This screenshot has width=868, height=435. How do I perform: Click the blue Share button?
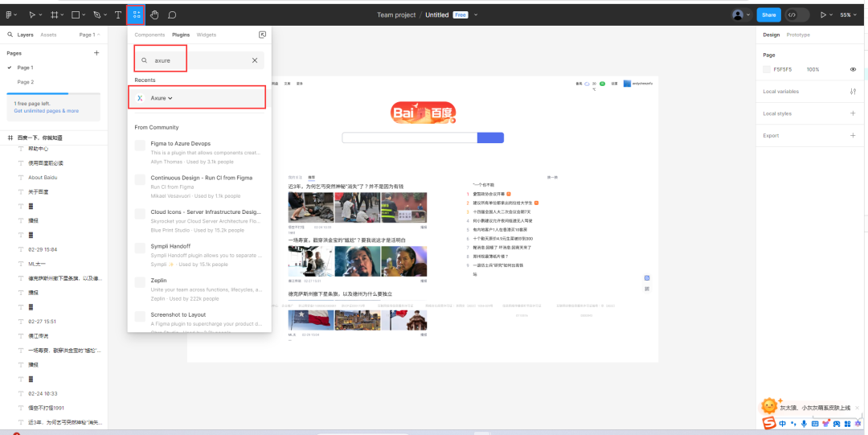pyautogui.click(x=768, y=15)
